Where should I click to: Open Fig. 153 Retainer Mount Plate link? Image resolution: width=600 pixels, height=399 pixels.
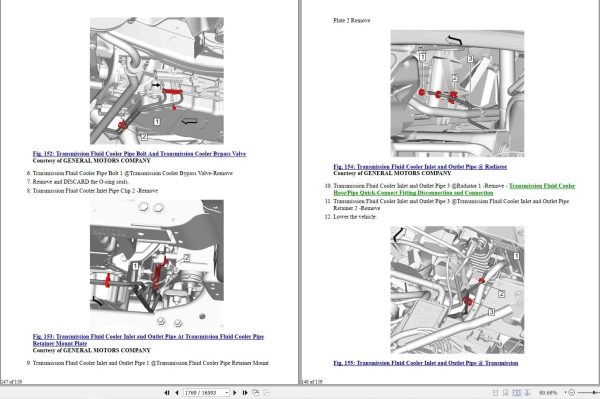148,340
